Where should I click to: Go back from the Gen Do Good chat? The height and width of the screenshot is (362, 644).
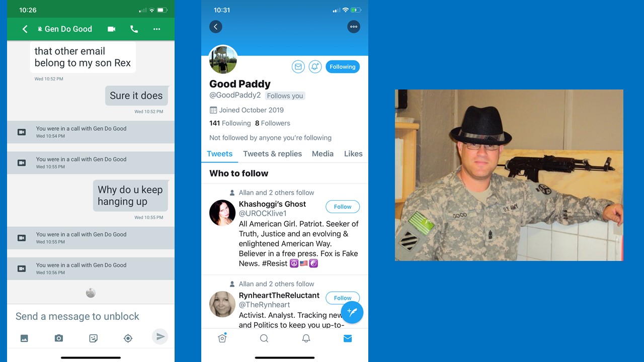pyautogui.click(x=25, y=29)
